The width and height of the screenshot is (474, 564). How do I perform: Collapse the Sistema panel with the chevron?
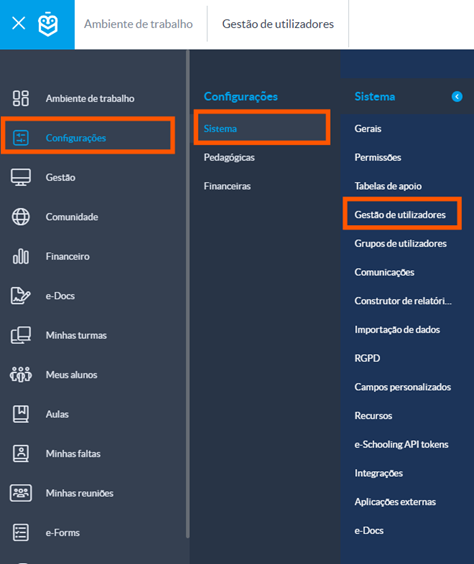coord(457,96)
